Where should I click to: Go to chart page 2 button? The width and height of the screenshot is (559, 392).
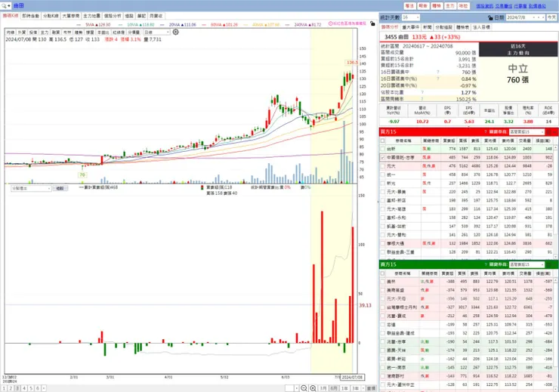tap(11, 388)
